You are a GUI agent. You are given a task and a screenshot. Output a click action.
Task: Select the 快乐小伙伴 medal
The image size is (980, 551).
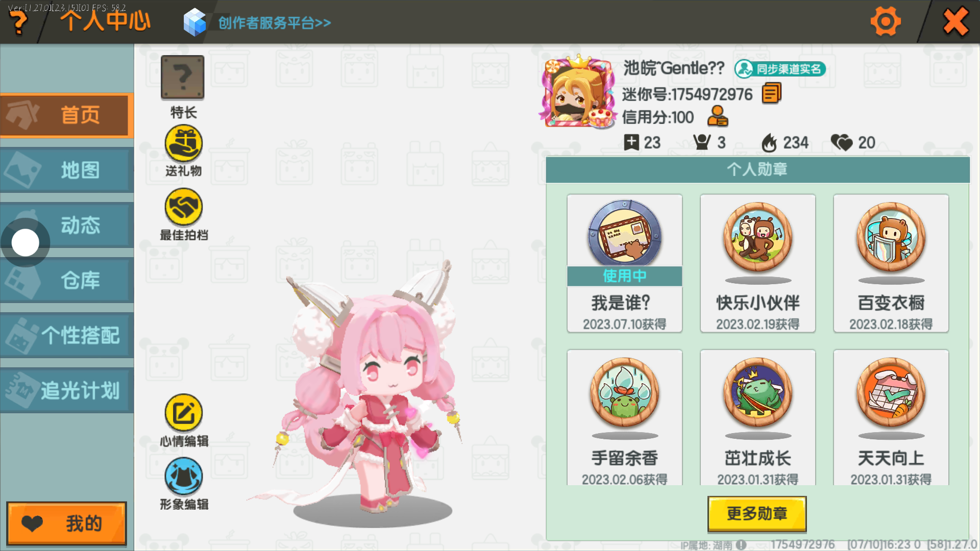[x=758, y=263]
